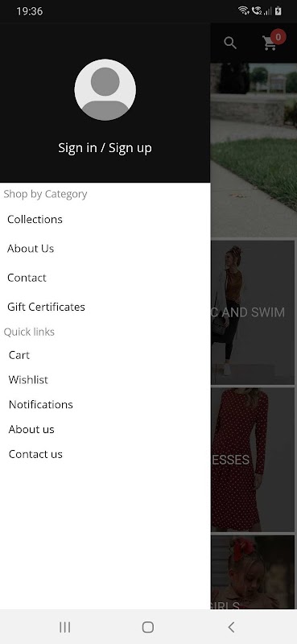Image resolution: width=297 pixels, height=644 pixels.
Task: Tap Sign in / Sign up
Action: (x=105, y=148)
